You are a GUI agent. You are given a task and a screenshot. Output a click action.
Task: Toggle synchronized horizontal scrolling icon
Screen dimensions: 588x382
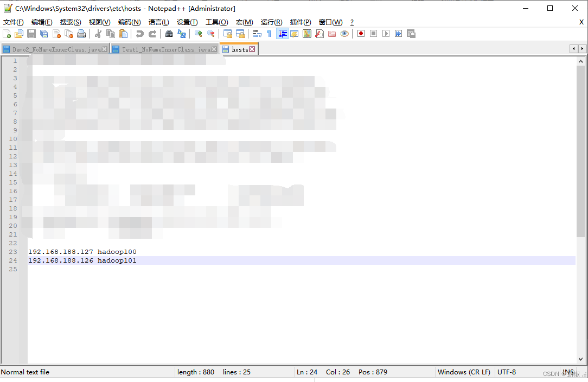240,34
